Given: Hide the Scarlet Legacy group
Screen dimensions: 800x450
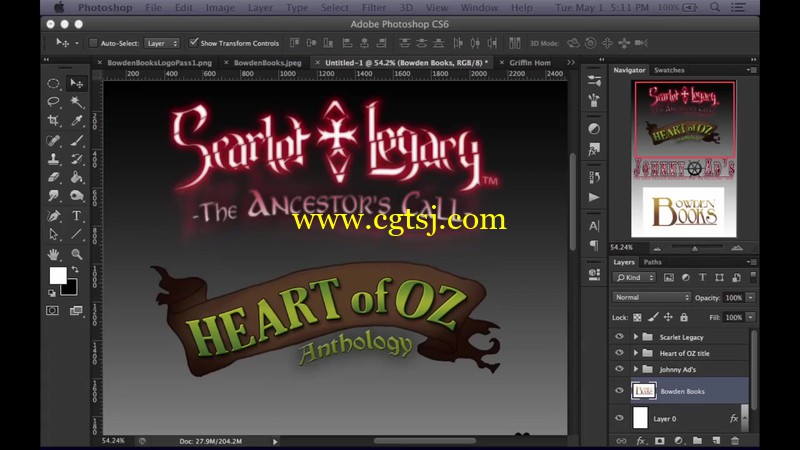Looking at the screenshot, I should click(x=619, y=337).
